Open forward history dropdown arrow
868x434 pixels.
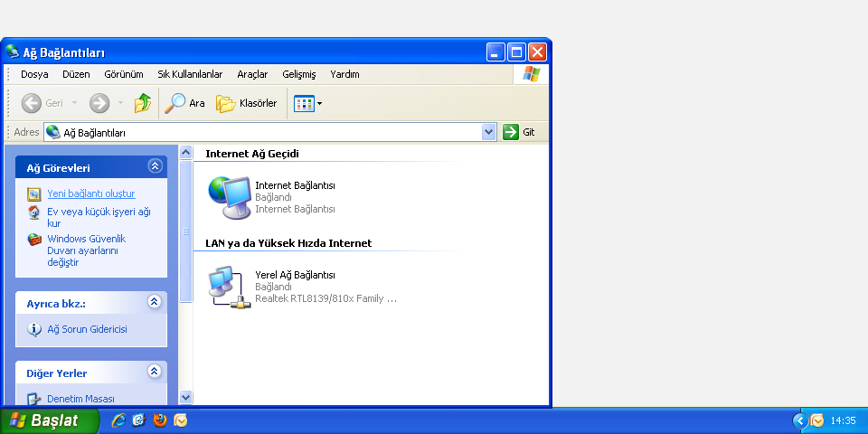pos(120,103)
